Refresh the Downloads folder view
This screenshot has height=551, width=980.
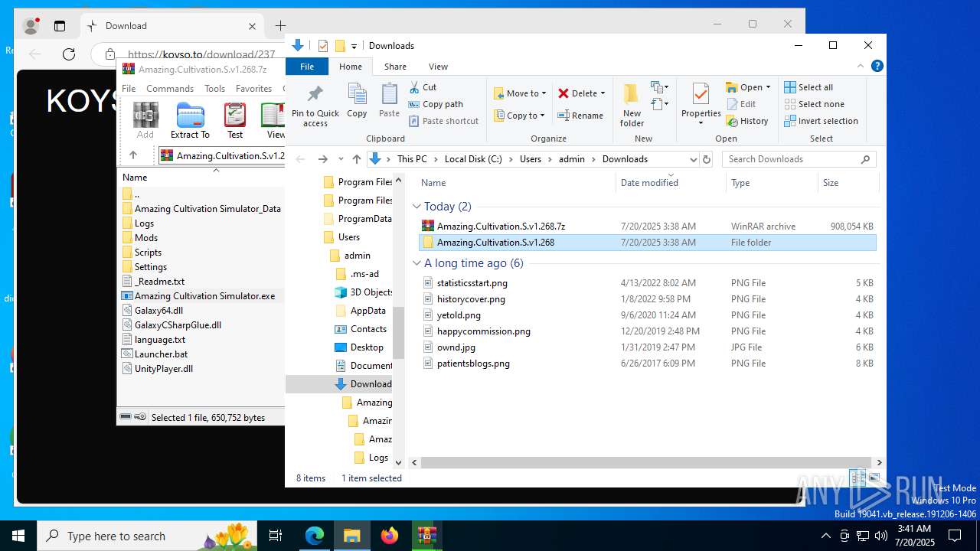tap(706, 159)
